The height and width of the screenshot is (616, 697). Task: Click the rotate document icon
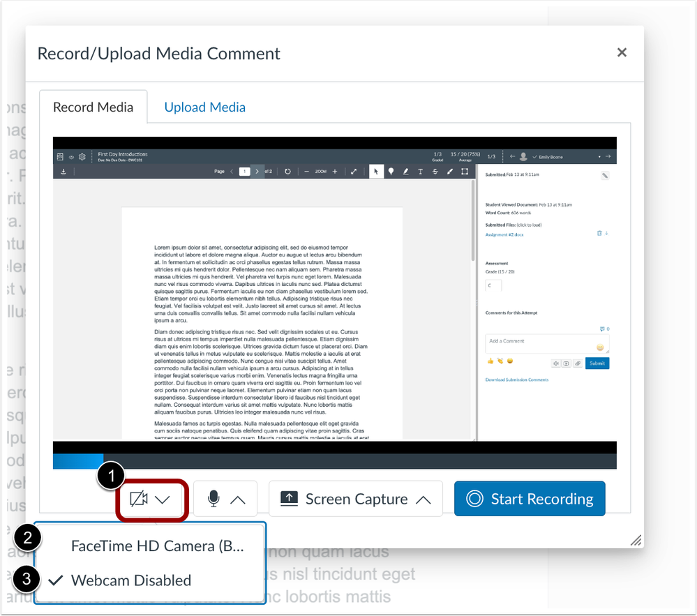[287, 172]
